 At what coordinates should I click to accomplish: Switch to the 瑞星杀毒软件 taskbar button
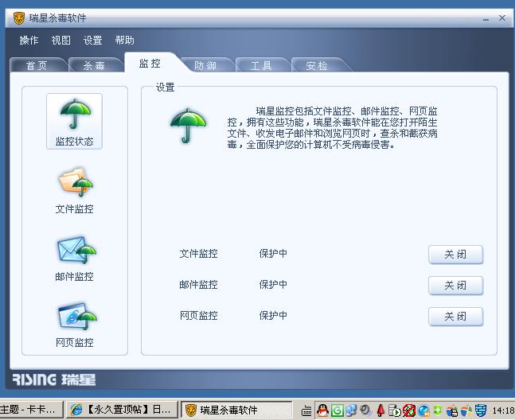coord(236,410)
